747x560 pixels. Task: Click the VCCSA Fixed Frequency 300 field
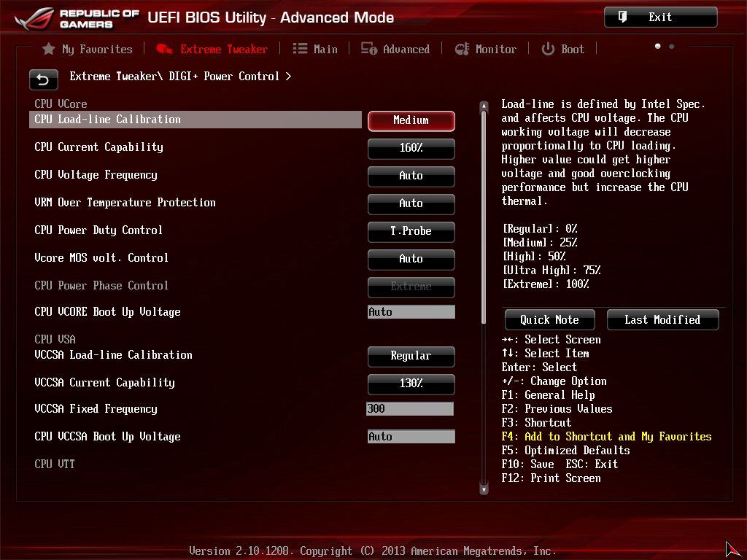click(x=410, y=408)
